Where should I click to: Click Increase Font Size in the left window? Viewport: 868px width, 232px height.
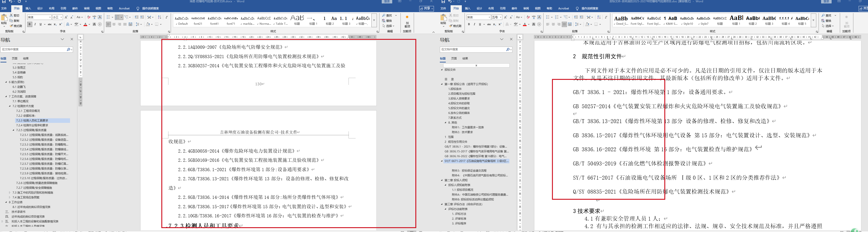(x=66, y=17)
